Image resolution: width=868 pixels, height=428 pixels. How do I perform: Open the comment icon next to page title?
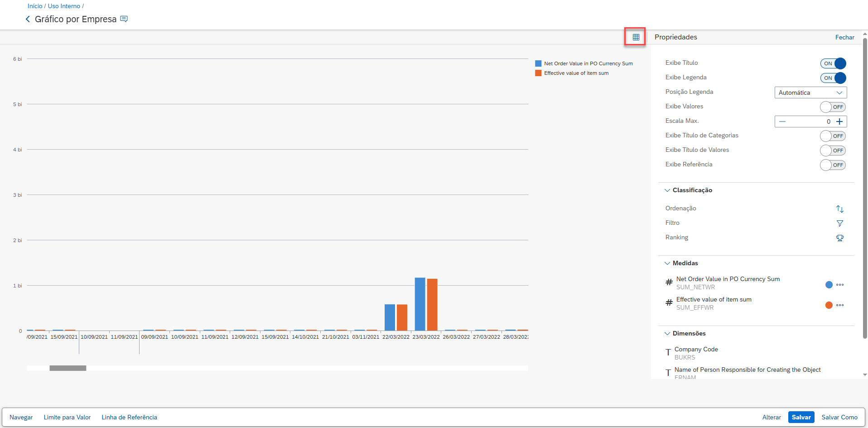[124, 19]
